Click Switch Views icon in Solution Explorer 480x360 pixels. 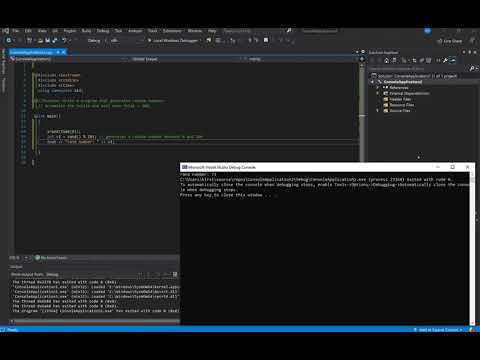(394, 60)
